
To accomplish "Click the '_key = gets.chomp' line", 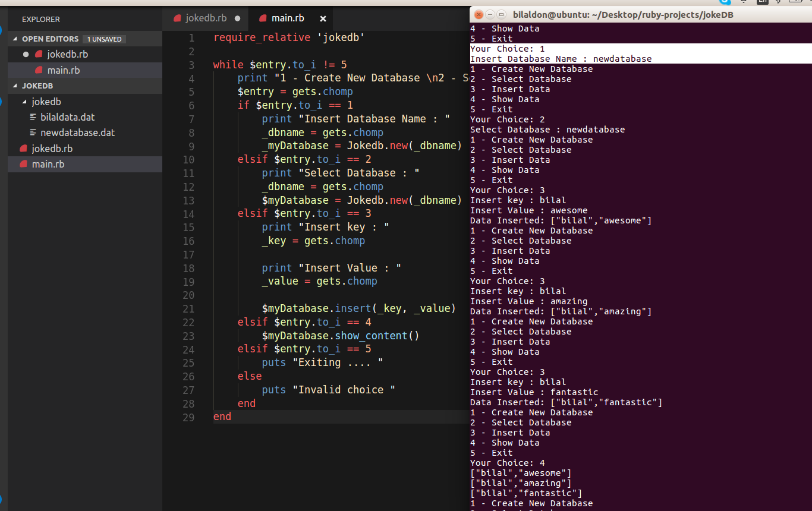I will coord(314,241).
